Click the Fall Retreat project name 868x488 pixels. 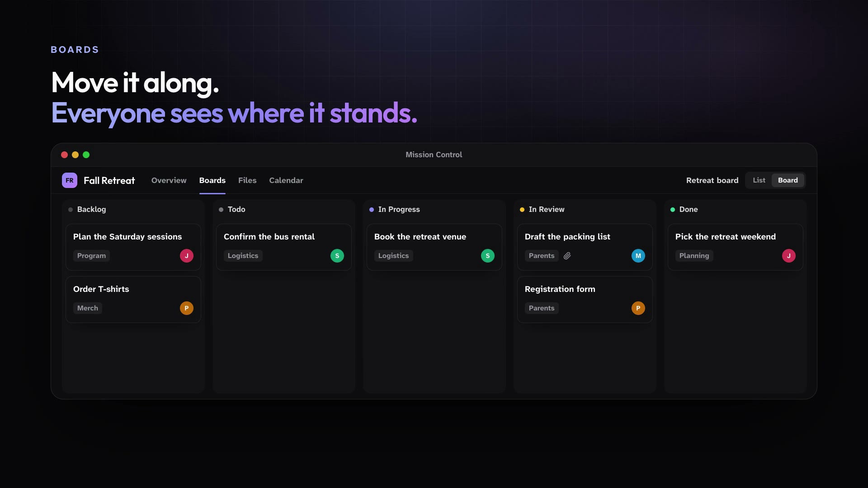pyautogui.click(x=109, y=180)
